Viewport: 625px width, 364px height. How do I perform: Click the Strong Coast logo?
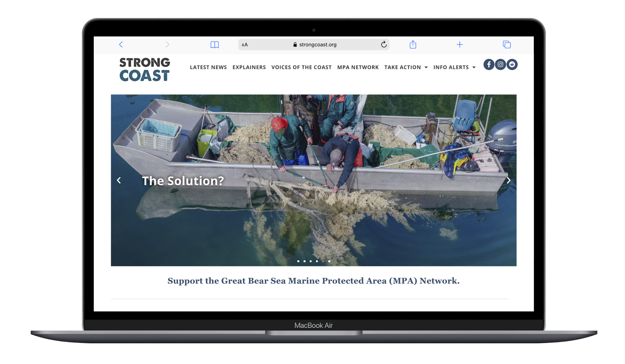[x=144, y=69]
